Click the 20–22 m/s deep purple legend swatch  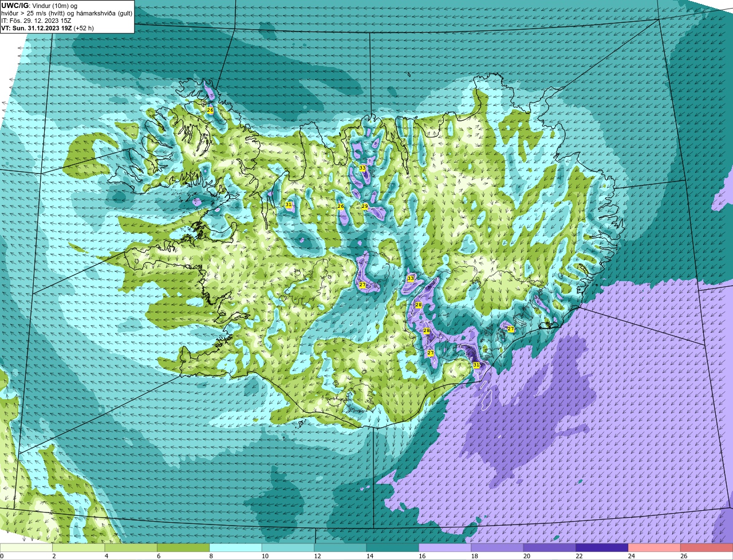(550, 547)
